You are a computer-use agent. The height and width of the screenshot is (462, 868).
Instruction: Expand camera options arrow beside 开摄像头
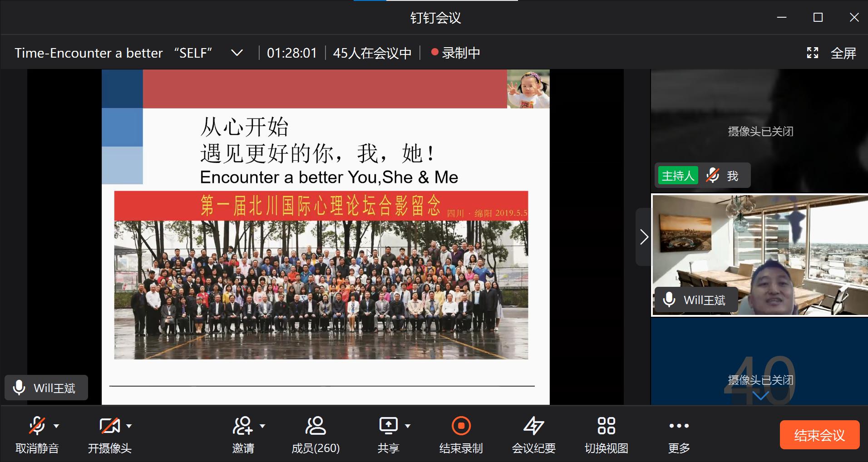(129, 426)
